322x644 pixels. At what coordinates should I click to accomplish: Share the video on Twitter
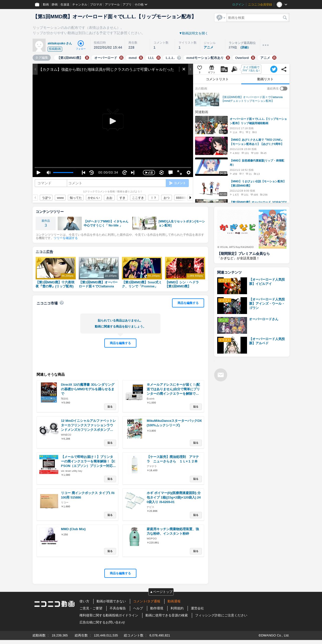pos(274,69)
